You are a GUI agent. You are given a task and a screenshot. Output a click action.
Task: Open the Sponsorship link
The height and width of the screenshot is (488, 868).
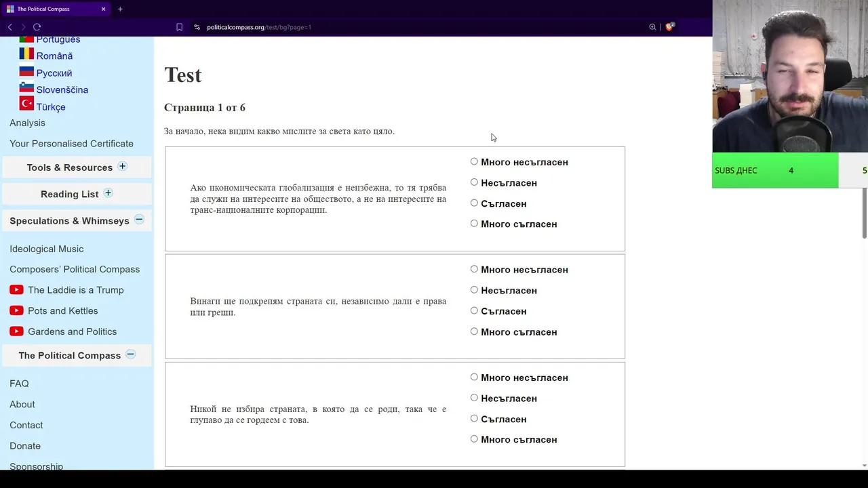point(37,466)
